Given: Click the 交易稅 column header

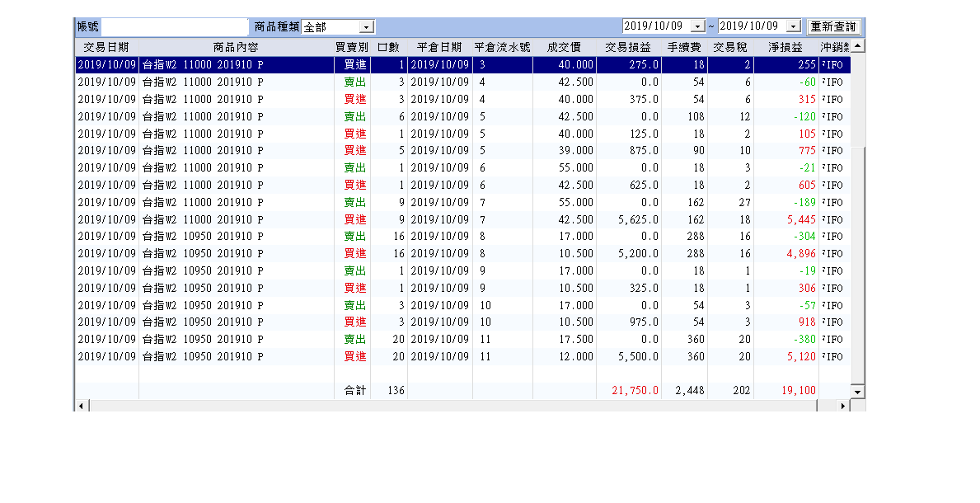Looking at the screenshot, I should (x=730, y=47).
